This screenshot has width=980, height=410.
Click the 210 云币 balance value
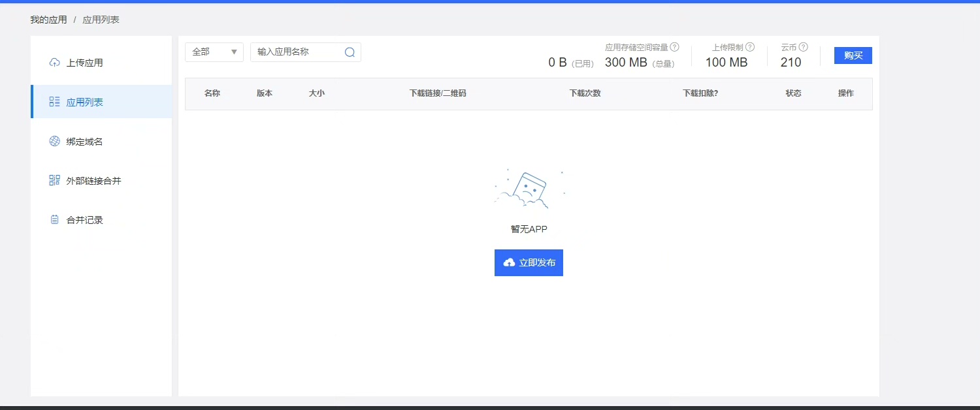(791, 63)
